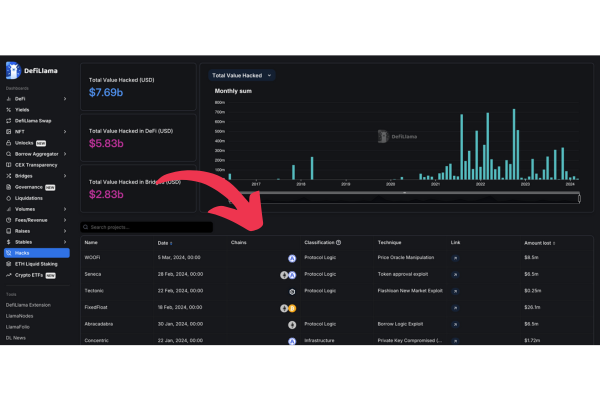This screenshot has width=600, height=400.
Task: Click the Classification help question mark icon
Action: (338, 242)
